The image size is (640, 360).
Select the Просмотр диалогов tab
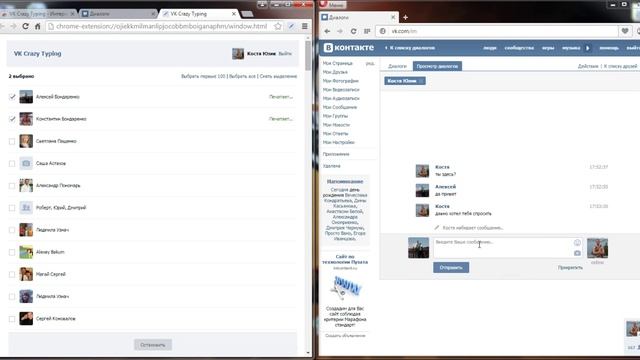437,66
